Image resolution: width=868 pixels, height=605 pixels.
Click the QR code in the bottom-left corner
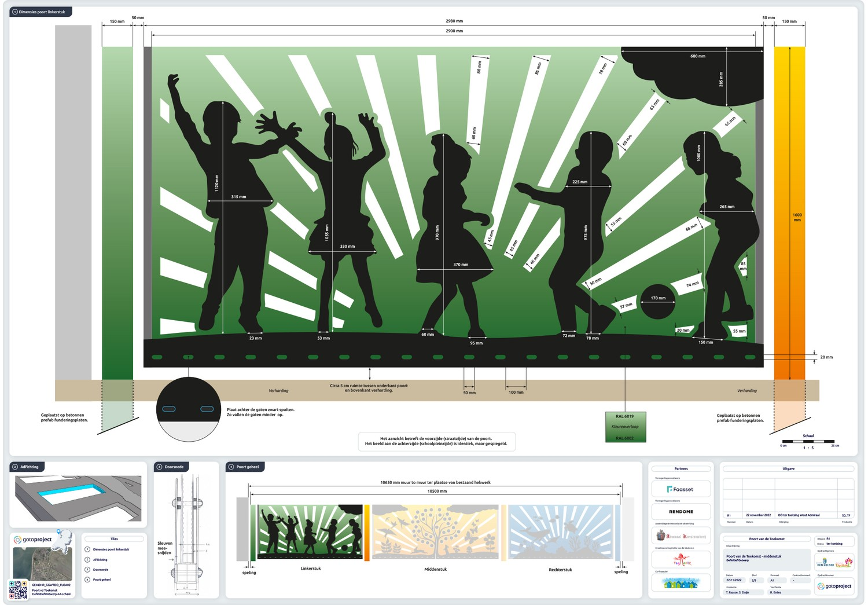tap(19, 589)
